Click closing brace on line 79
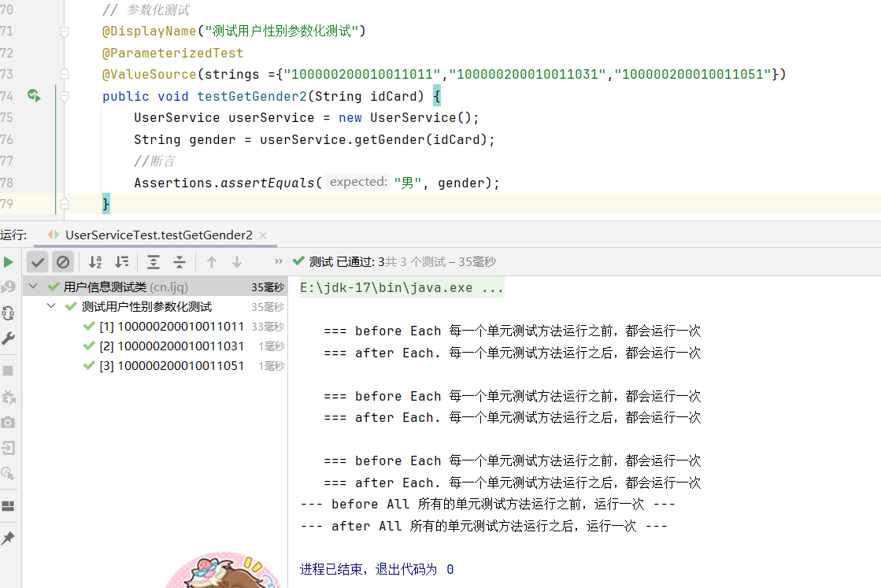 (x=105, y=203)
